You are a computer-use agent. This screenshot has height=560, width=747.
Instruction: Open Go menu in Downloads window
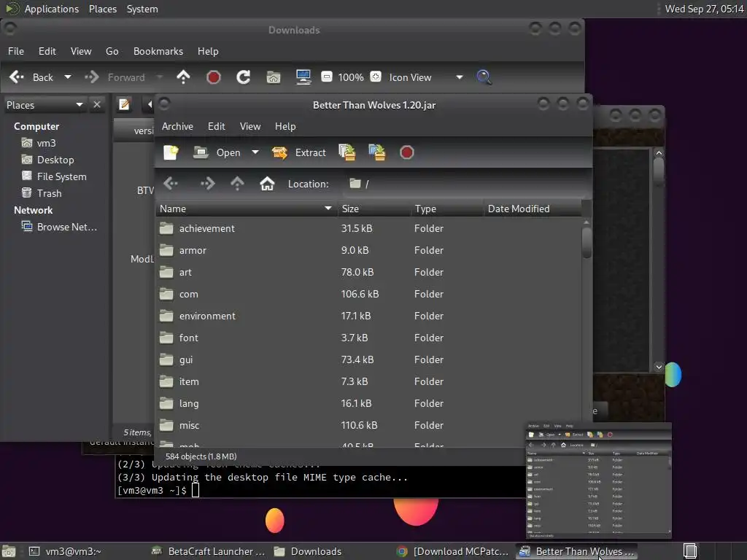click(112, 51)
